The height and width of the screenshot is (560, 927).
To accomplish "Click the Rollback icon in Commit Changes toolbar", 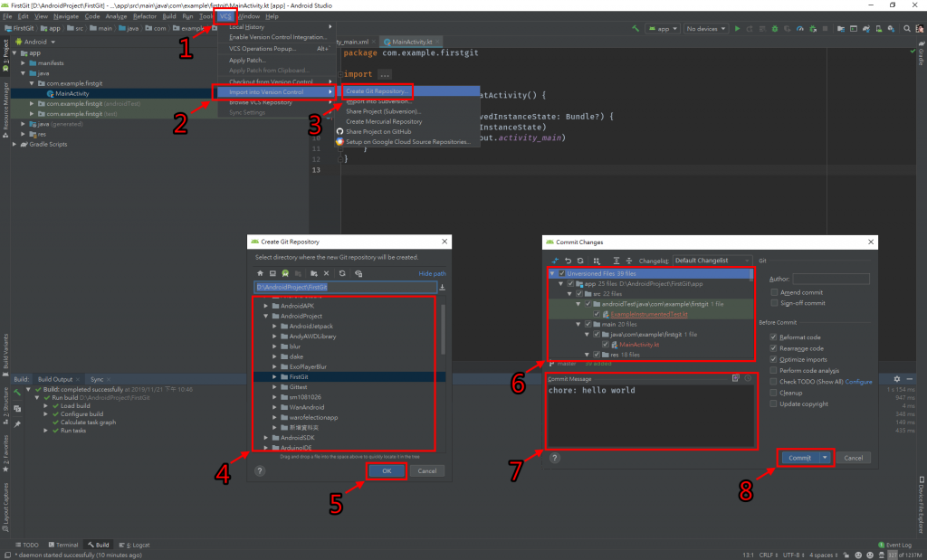I will [x=568, y=261].
